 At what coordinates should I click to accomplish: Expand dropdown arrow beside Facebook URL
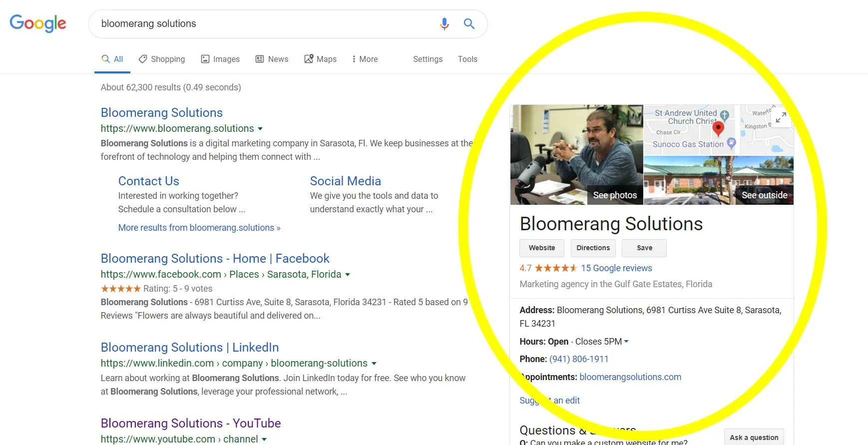pos(348,275)
